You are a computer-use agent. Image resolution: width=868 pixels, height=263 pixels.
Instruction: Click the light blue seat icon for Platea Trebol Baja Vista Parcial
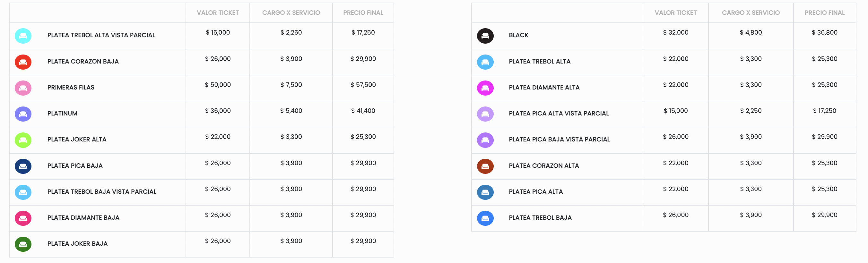[23, 192]
